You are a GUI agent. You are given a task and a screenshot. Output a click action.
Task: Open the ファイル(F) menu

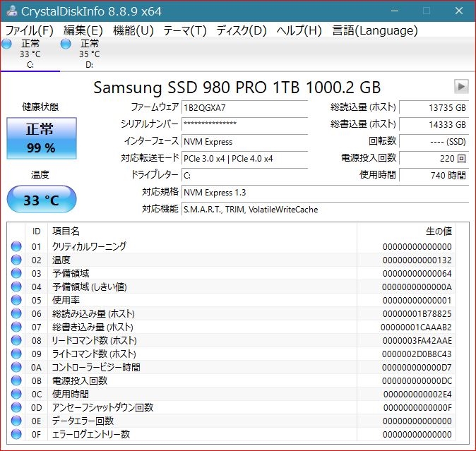29,30
